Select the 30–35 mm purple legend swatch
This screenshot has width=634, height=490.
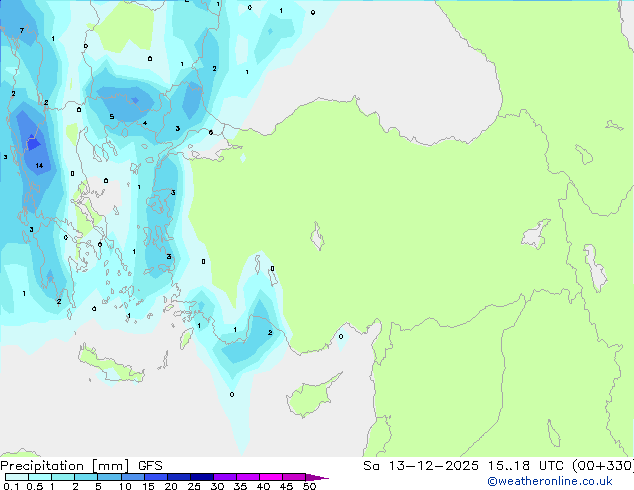pos(224,477)
